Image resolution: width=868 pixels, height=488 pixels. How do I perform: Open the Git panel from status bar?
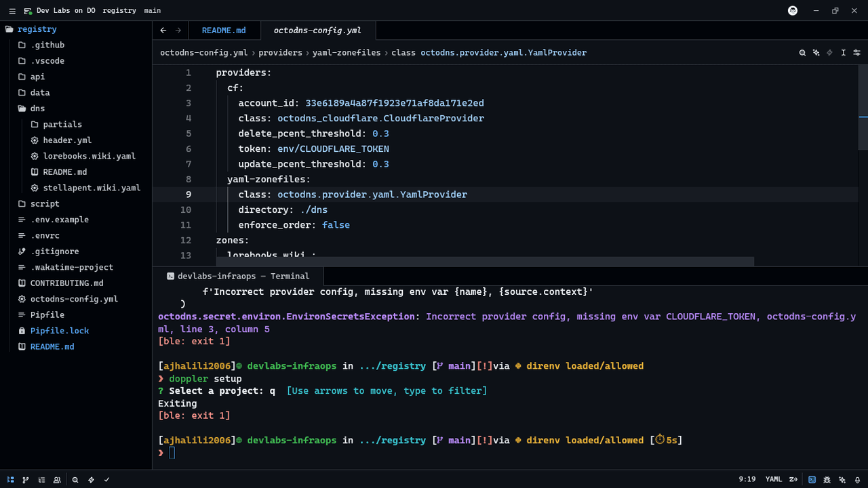(26, 480)
